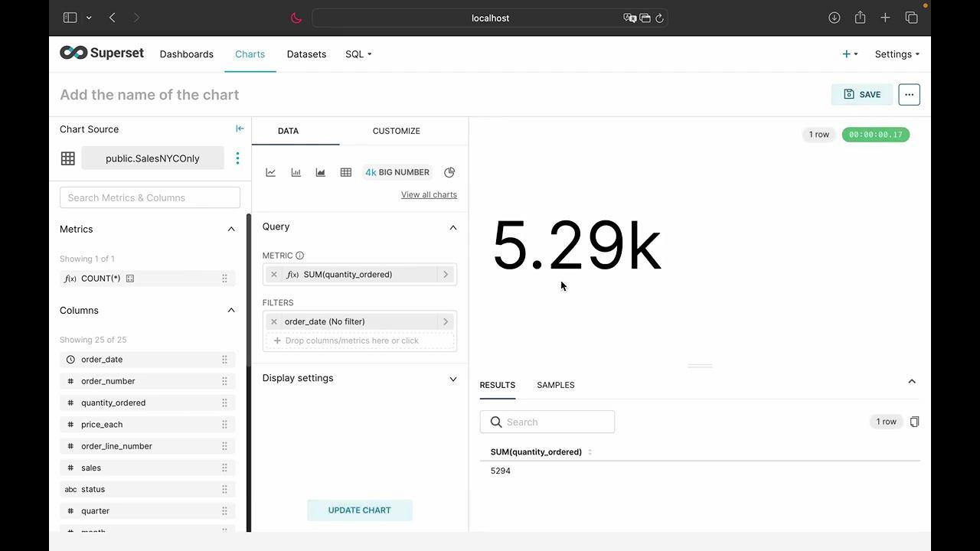Select the sales column
Image resolution: width=980 pixels, height=551 pixels.
pyautogui.click(x=148, y=468)
